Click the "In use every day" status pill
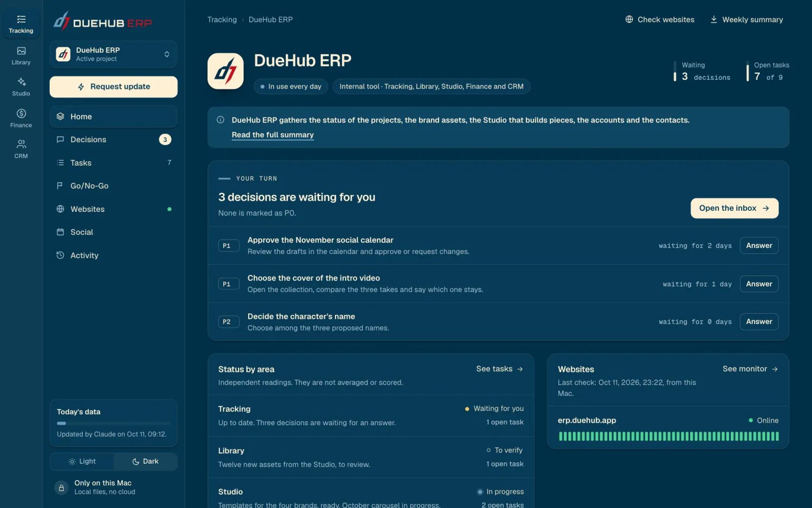 [291, 86]
